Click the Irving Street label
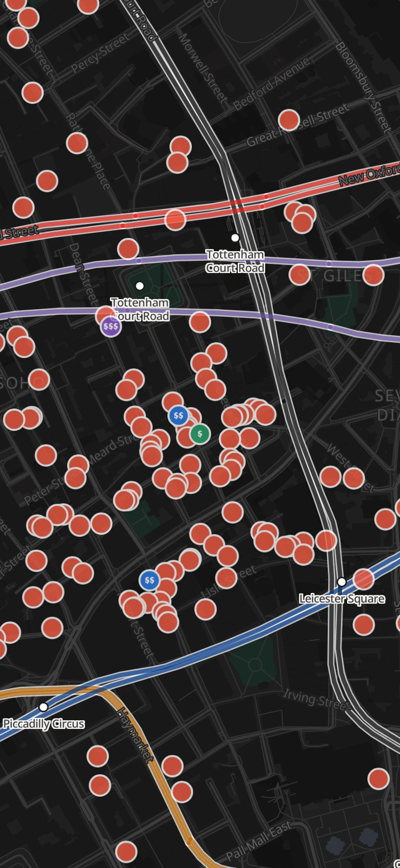 tap(316, 699)
